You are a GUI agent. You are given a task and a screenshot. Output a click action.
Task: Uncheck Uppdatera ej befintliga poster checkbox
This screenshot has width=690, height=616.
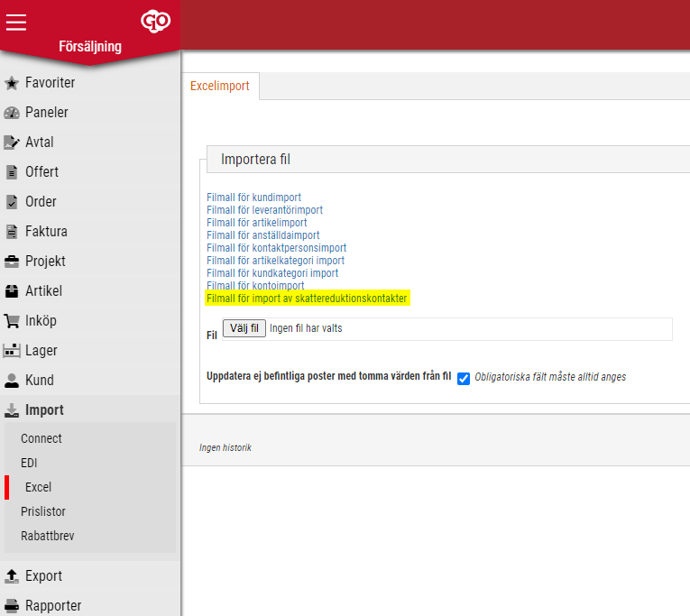pyautogui.click(x=464, y=379)
